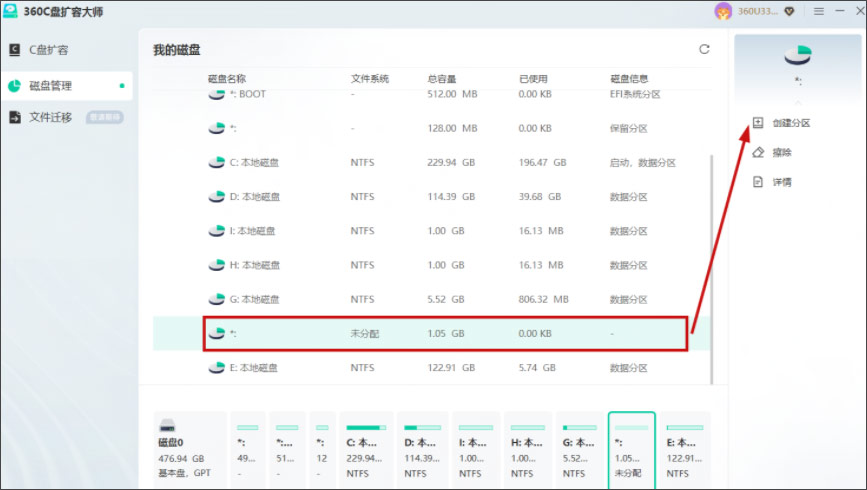
Task: Click the 创建分区 plus icon
Action: coord(758,123)
